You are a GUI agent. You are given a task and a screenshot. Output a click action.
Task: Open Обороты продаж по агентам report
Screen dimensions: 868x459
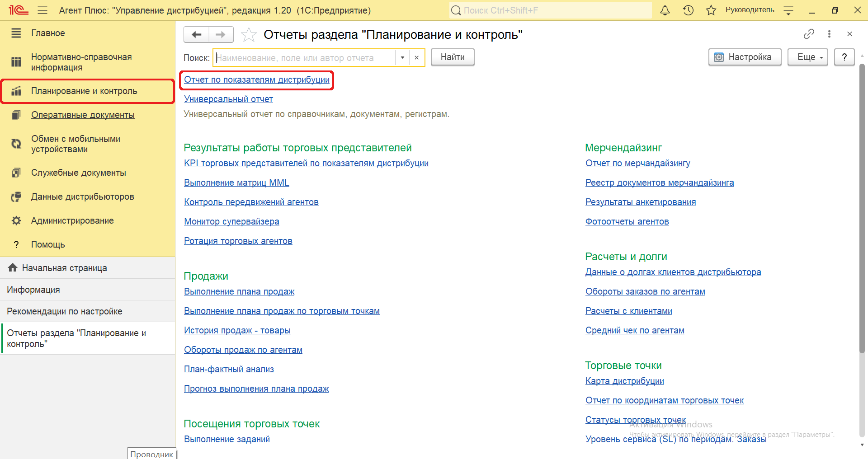click(243, 350)
